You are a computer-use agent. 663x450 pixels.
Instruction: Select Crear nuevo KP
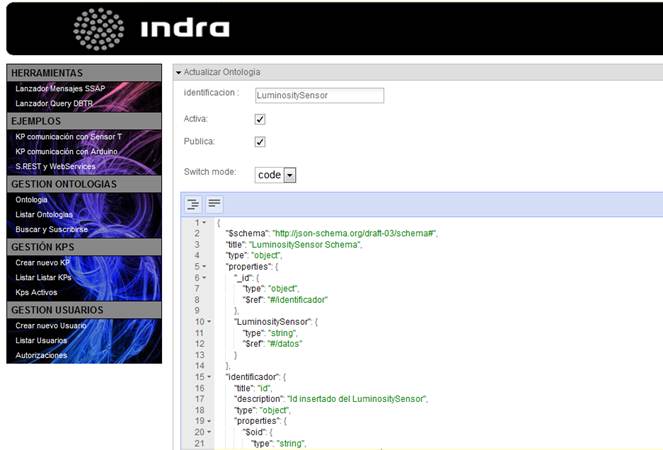pos(42,262)
